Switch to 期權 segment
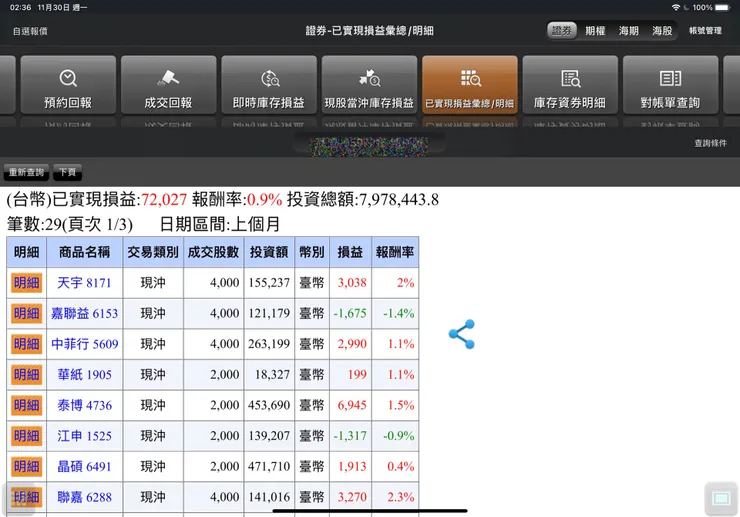Screen dimensions: 740x517 coord(595,31)
